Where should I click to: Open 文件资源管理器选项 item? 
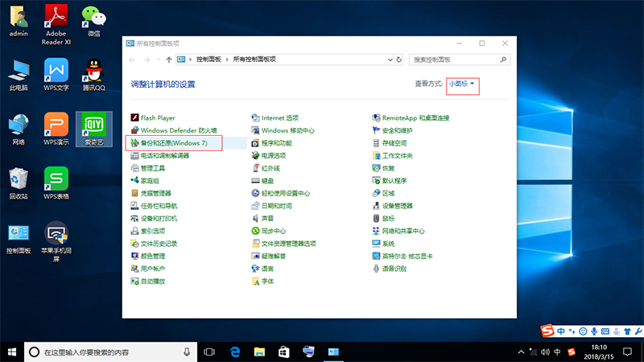point(284,244)
